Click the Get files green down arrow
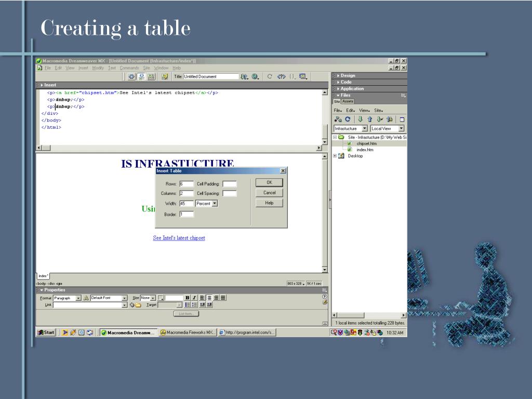Image resolution: width=532 pixels, height=399 pixels. tap(361, 119)
